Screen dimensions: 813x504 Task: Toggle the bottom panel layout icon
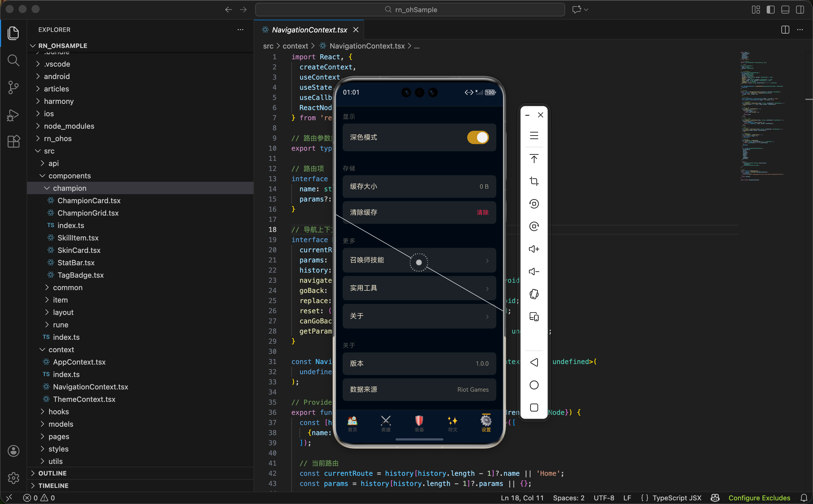[785, 10]
